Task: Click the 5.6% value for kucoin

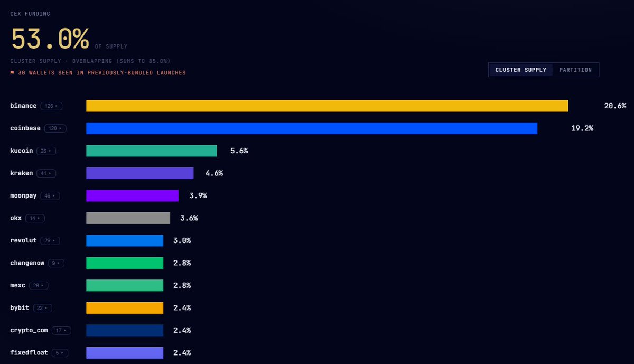Action: click(x=239, y=151)
